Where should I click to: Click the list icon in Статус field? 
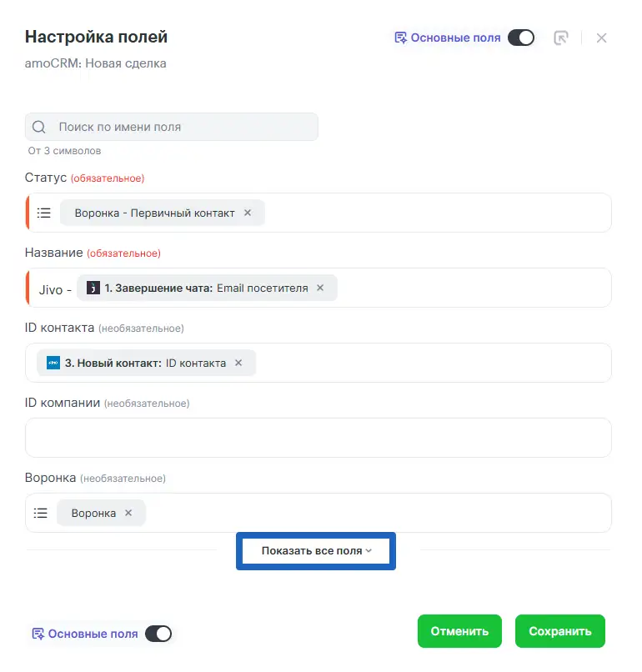[44, 213]
